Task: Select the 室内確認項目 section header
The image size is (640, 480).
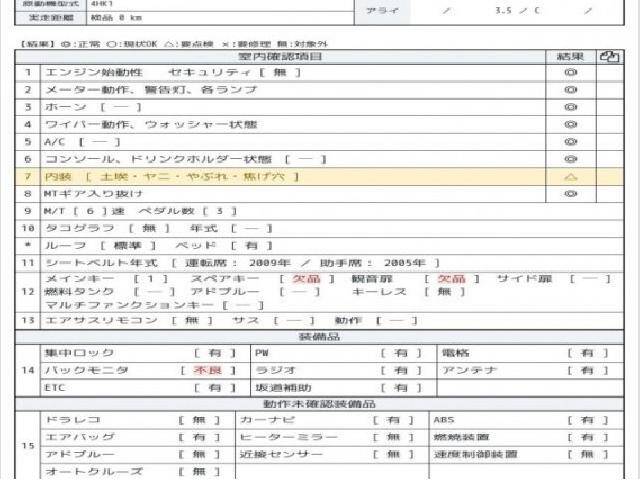Action: (280, 57)
